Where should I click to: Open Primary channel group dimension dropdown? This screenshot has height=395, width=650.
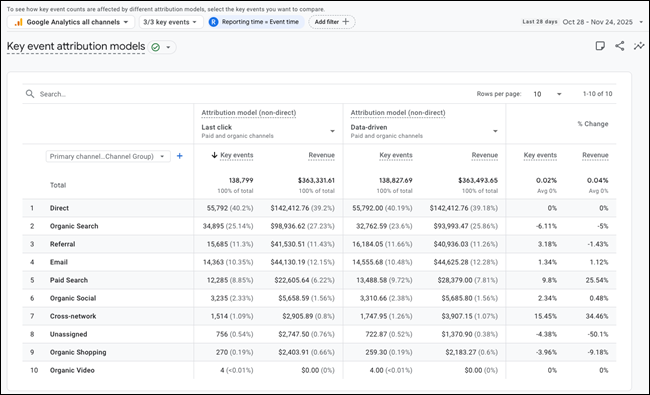click(108, 156)
